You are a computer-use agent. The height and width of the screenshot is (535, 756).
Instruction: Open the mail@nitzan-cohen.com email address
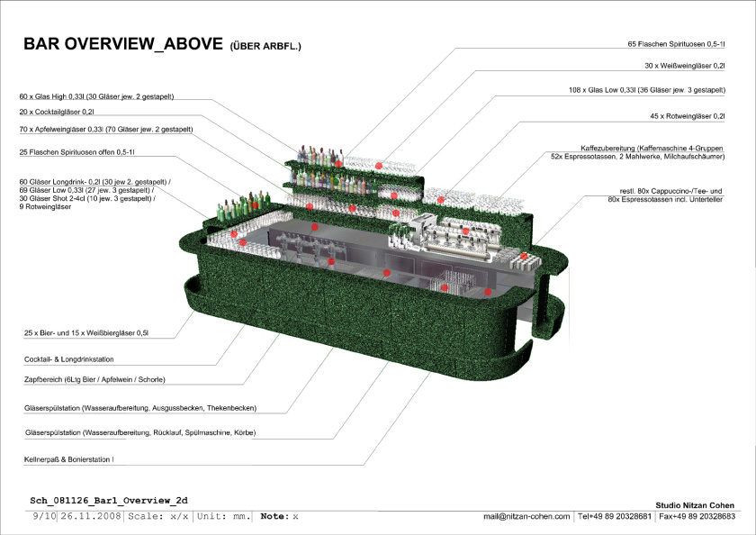(527, 516)
